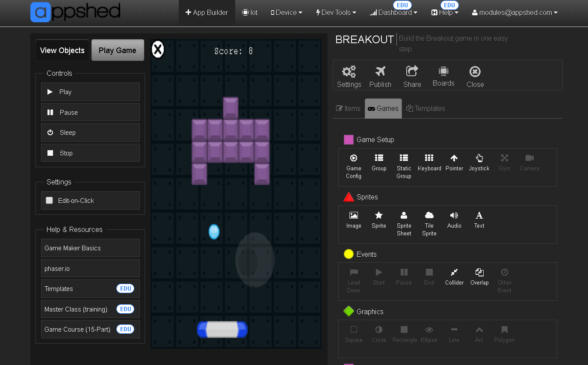This screenshot has height=365, width=588.
Task: Open the modules@appshed.com account menu
Action: (514, 12)
